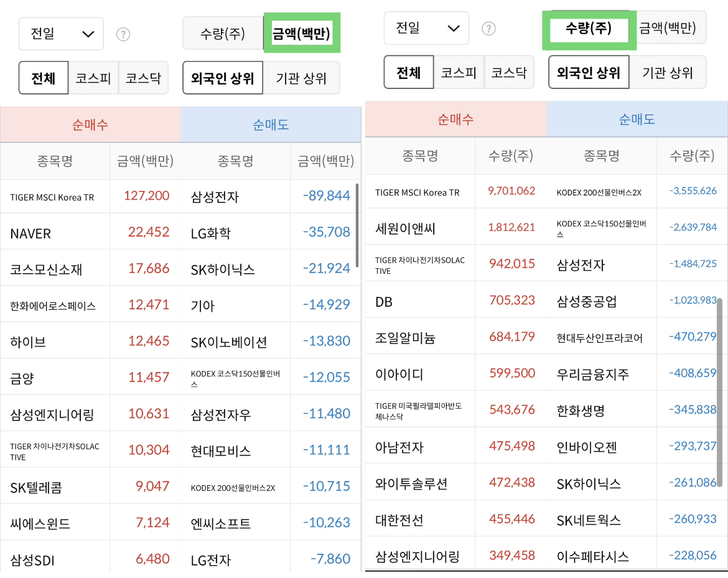Image resolution: width=728 pixels, height=578 pixels.
Task: Select 코스닥 tab in right panel
Action: point(509,72)
